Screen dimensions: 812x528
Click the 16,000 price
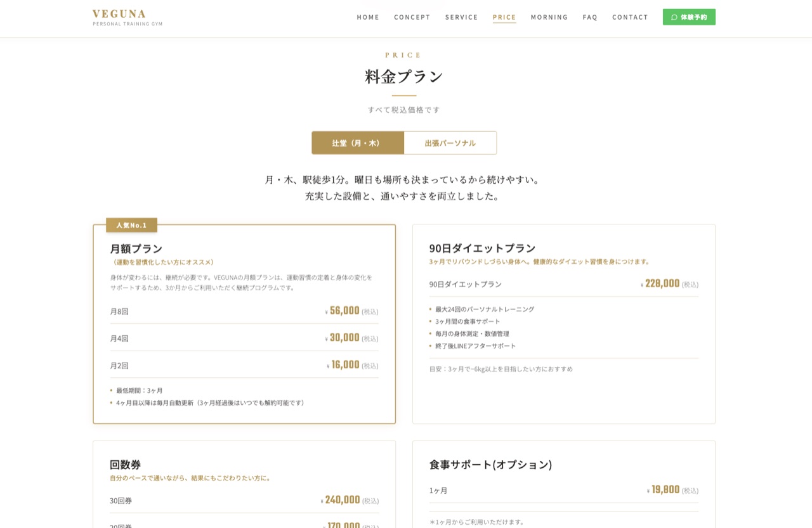click(346, 364)
